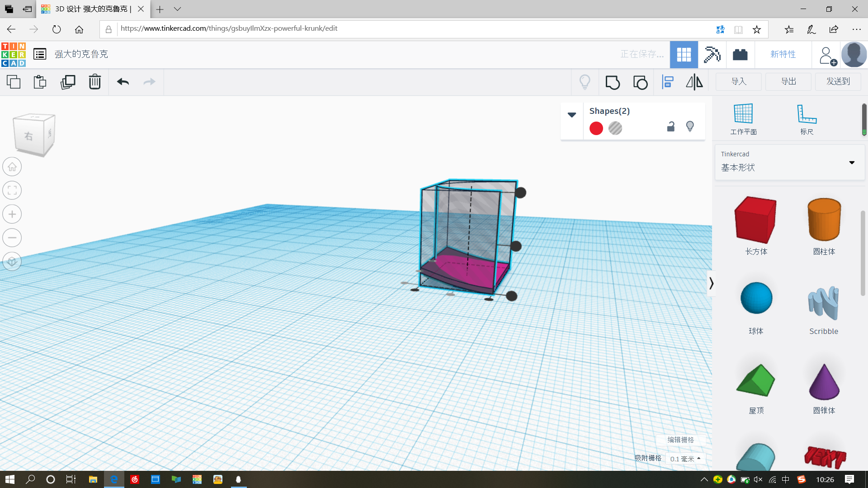Open the 新特性 what's new link
Screen dimensions: 868x488
coord(783,55)
